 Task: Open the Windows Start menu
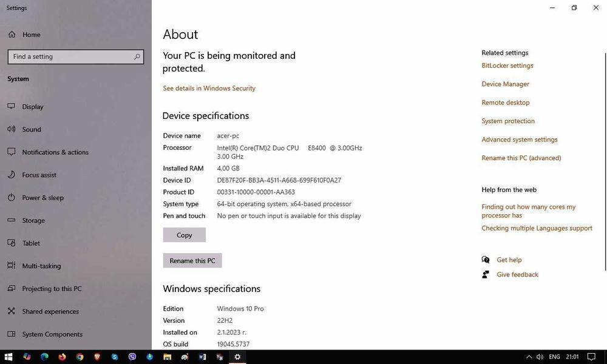(8, 357)
